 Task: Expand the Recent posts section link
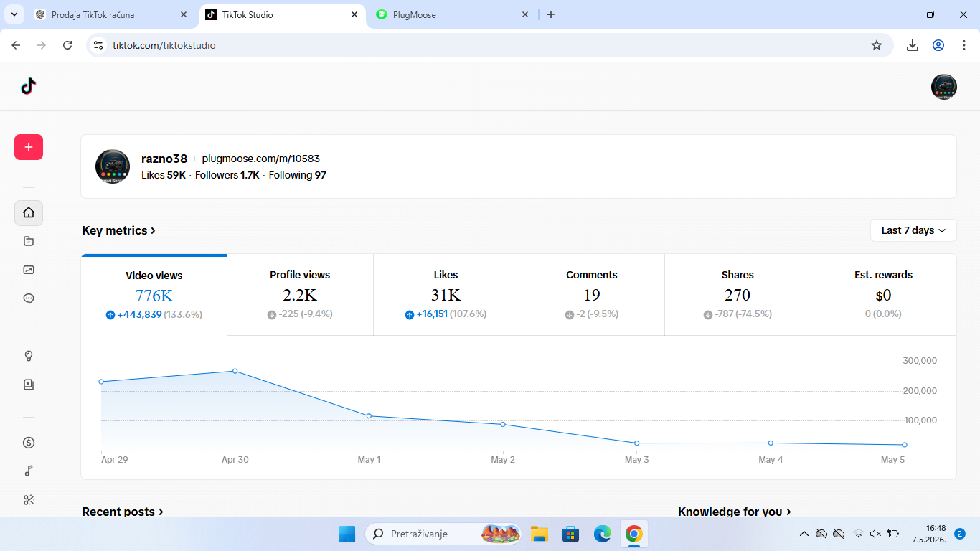123,512
